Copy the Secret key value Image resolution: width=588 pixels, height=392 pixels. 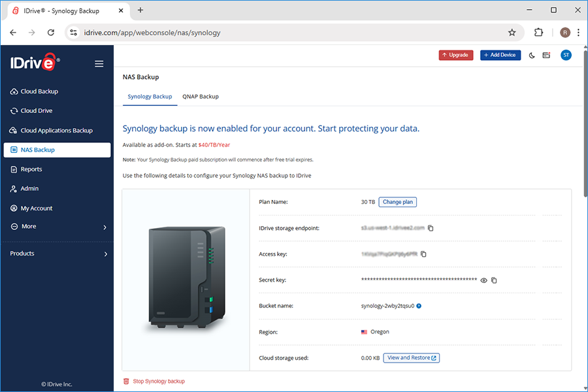494,280
